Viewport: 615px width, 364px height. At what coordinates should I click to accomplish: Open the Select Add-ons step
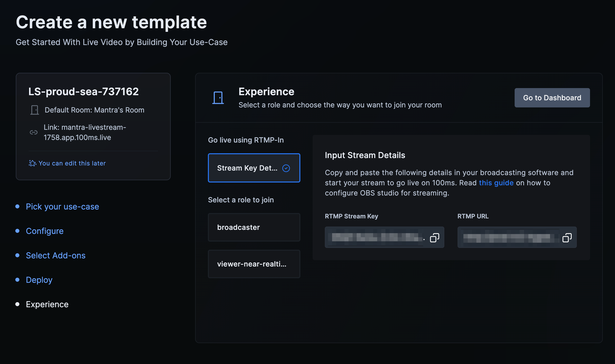(56, 255)
